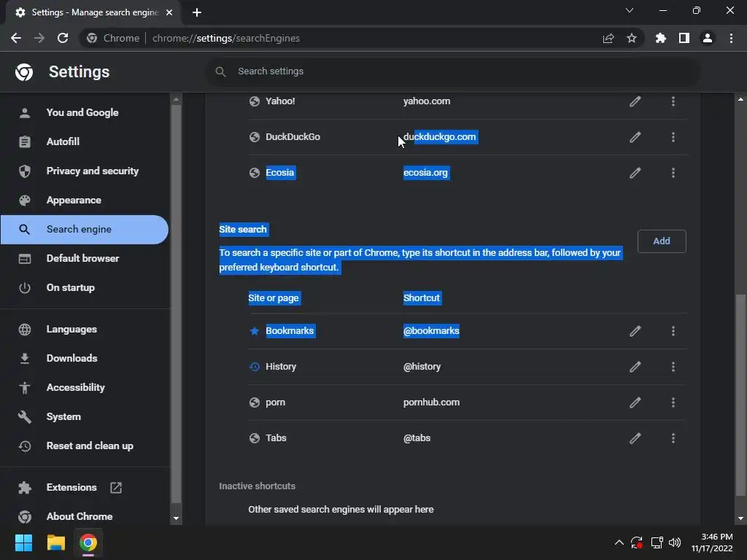Open About Chrome page
The height and width of the screenshot is (560, 747).
point(84,517)
